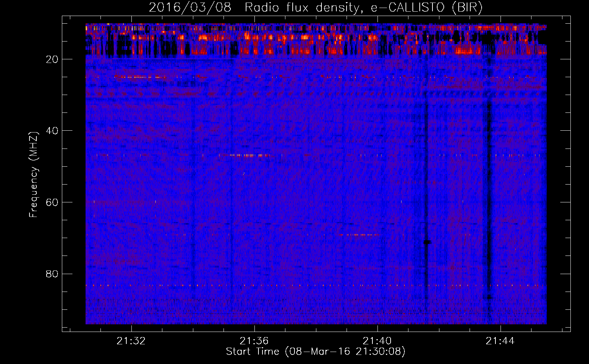Click the 21:44 time tick label

[x=500, y=341]
